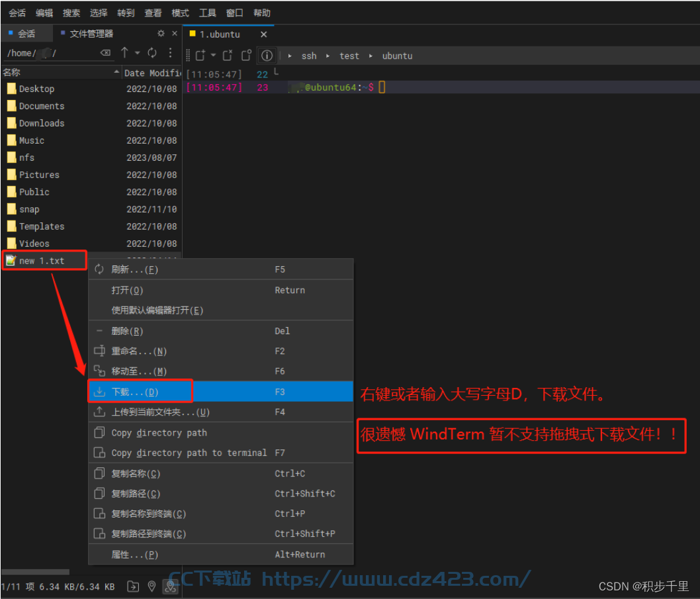
Task: Click the /home/ path input field
Action: [52, 53]
